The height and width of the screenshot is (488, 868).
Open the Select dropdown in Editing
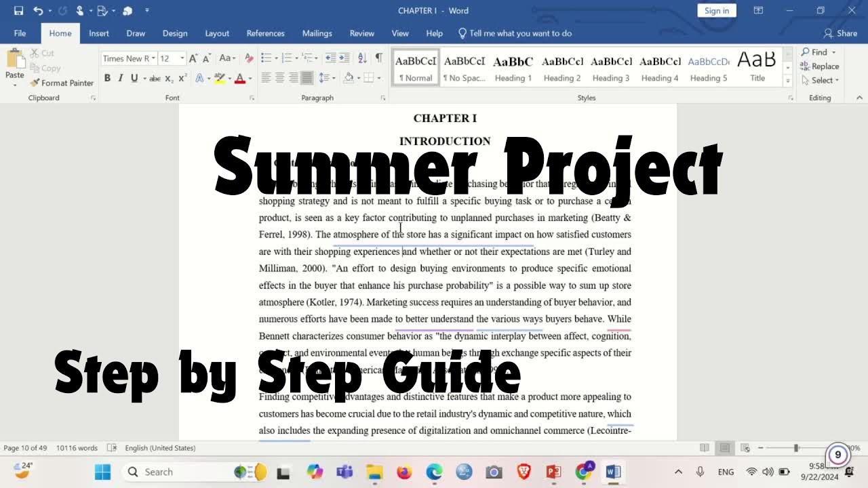point(820,80)
